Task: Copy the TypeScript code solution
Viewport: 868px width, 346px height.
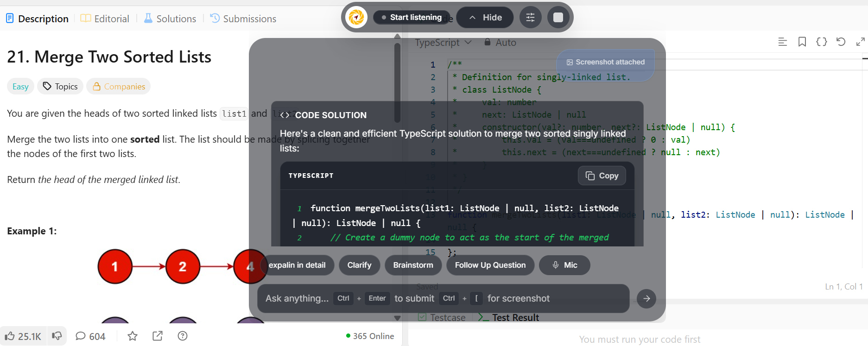Action: (x=602, y=176)
